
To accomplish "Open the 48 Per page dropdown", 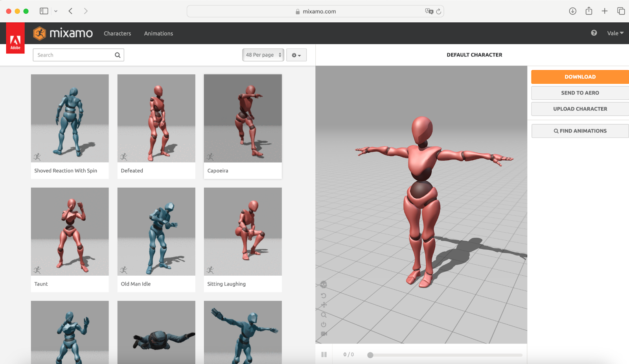I will point(263,55).
